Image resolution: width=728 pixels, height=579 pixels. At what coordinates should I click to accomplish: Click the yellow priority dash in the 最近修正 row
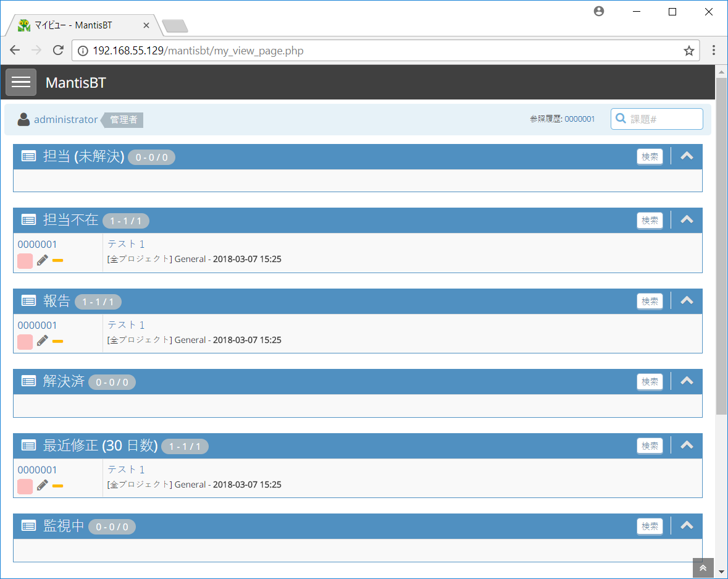pyautogui.click(x=57, y=486)
